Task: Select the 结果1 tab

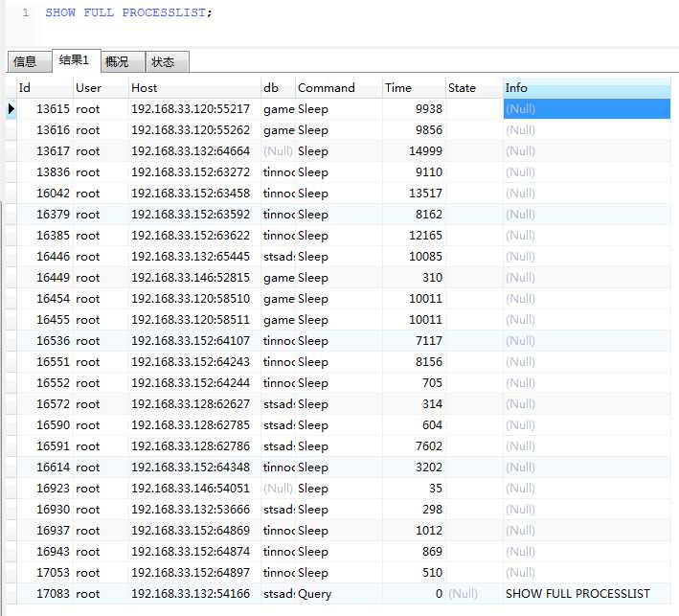Action: (77, 60)
